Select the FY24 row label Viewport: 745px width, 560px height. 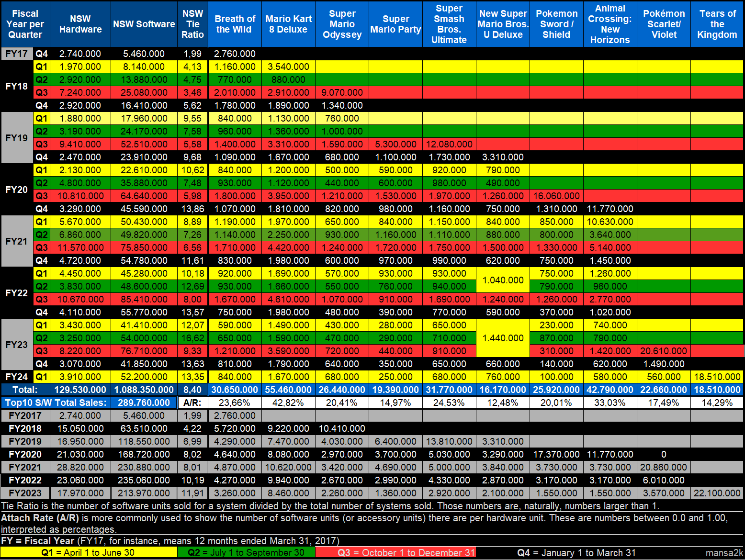click(17, 377)
